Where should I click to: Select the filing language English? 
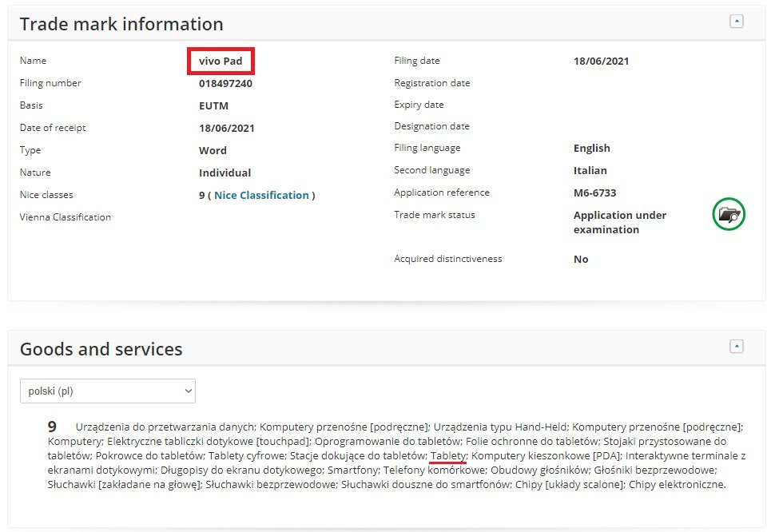(591, 149)
